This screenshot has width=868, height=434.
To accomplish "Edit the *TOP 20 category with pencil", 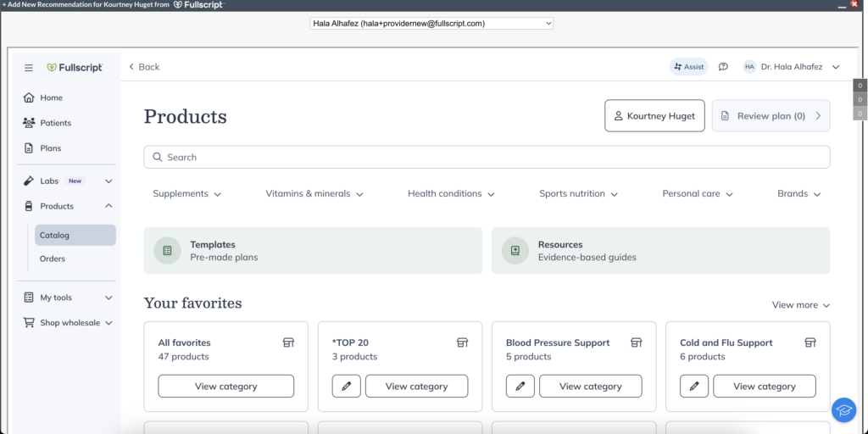I will (x=347, y=387).
